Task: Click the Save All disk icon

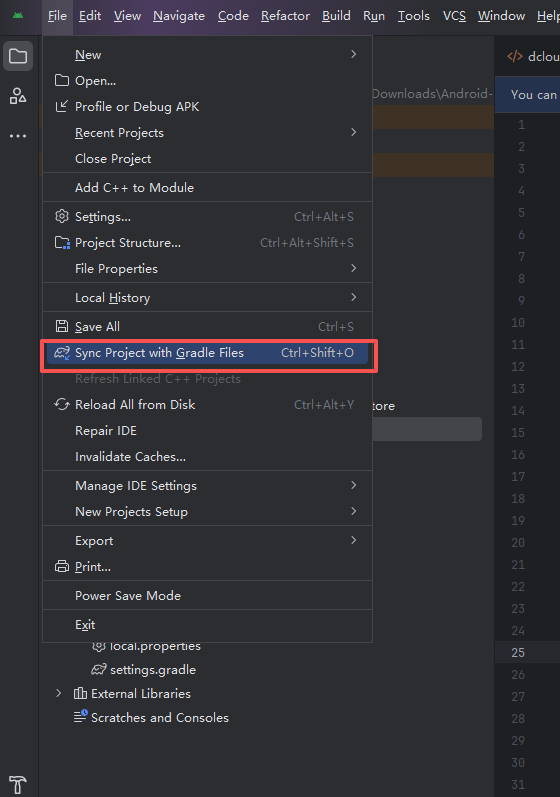Action: click(x=62, y=326)
